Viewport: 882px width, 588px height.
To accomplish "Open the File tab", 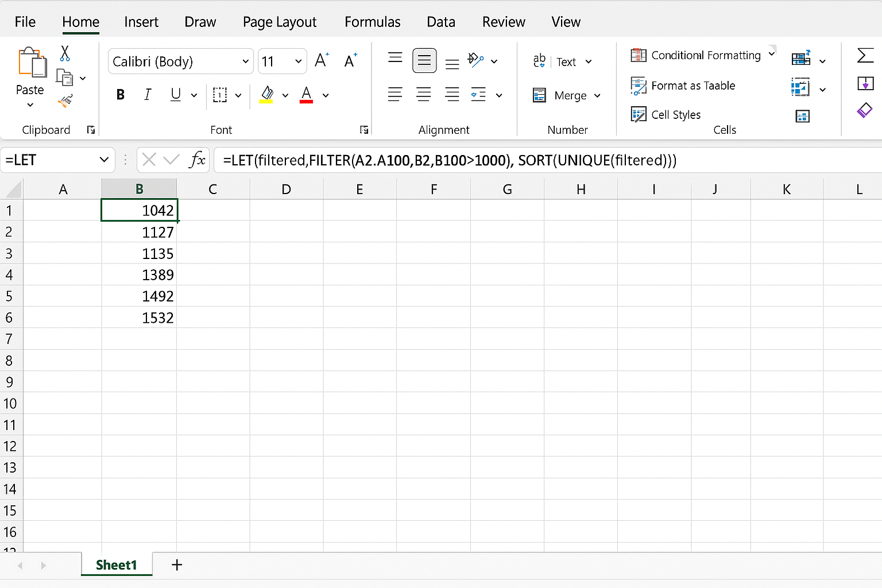I will point(25,22).
